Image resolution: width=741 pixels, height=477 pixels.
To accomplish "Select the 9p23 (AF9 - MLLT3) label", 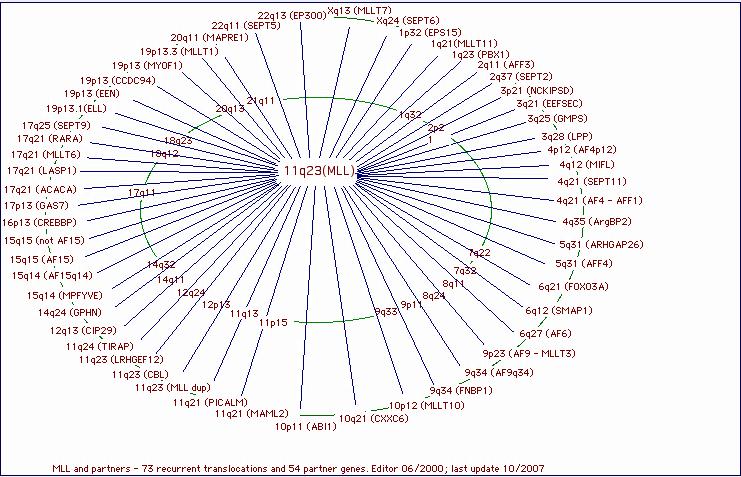I will 529,353.
